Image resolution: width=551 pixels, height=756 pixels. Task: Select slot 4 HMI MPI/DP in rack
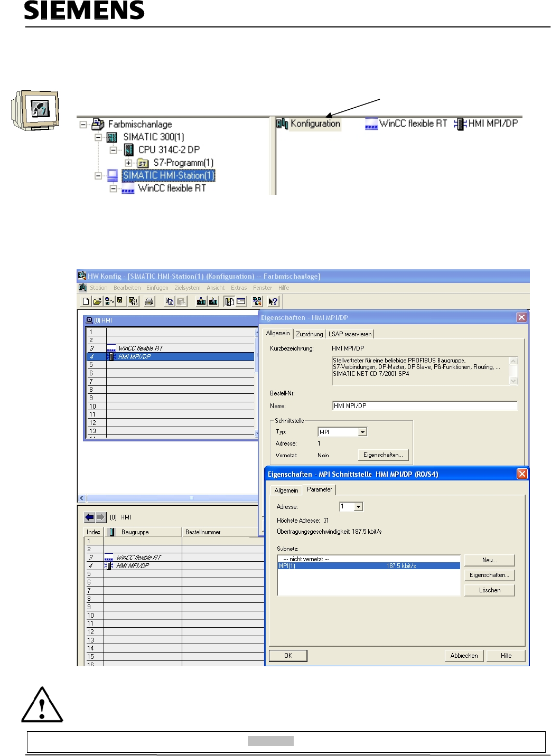point(171,357)
